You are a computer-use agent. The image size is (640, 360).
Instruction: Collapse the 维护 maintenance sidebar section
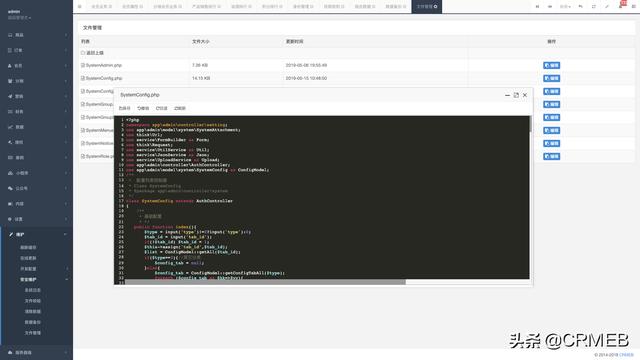pos(37,234)
